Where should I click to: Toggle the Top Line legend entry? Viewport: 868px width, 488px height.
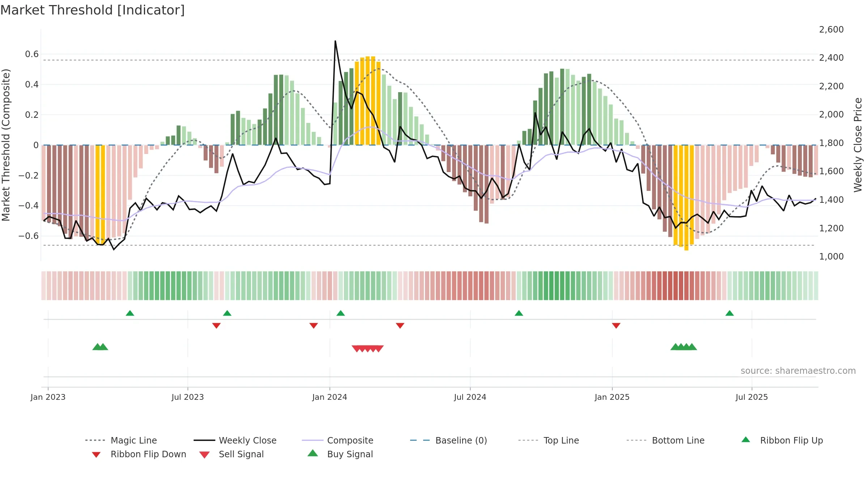(548, 440)
